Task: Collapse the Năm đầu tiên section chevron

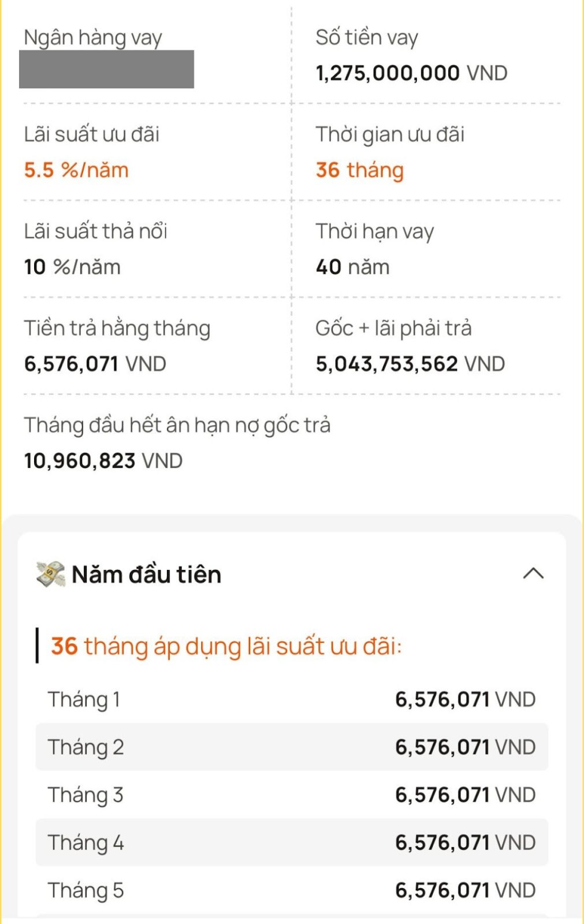Action: (x=533, y=573)
